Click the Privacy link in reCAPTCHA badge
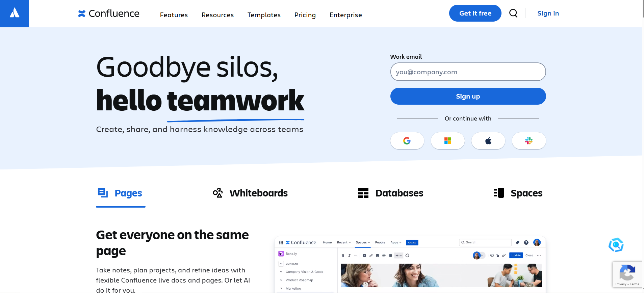The height and width of the screenshot is (293, 644). click(621, 284)
